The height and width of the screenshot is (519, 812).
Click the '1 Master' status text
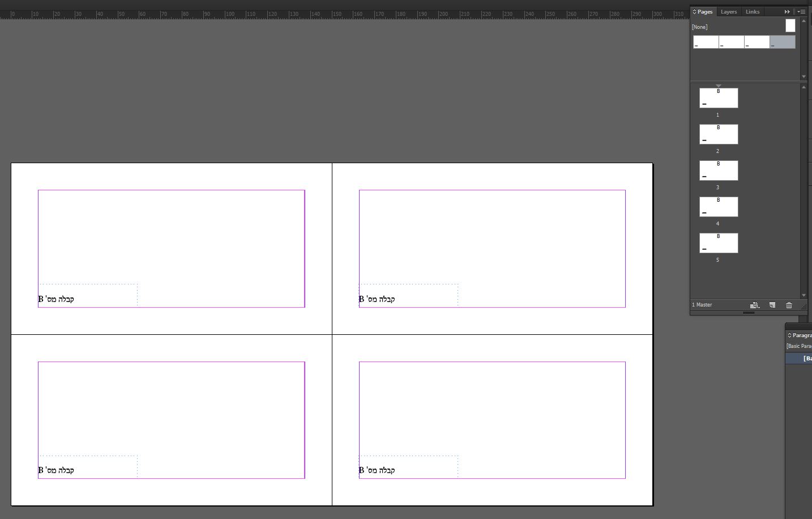pyautogui.click(x=702, y=305)
